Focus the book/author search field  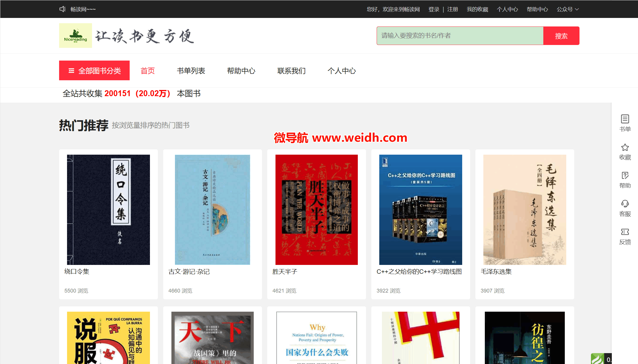(x=460, y=36)
